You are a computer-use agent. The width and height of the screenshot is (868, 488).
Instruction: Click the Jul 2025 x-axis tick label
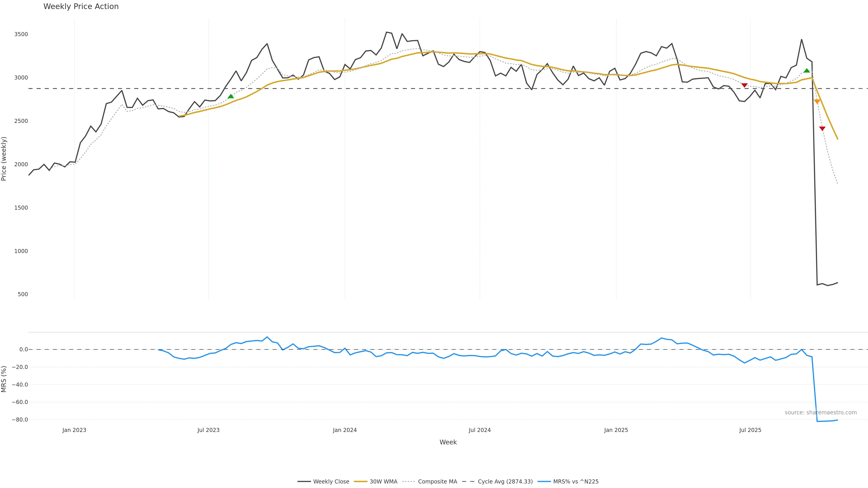[750, 430]
